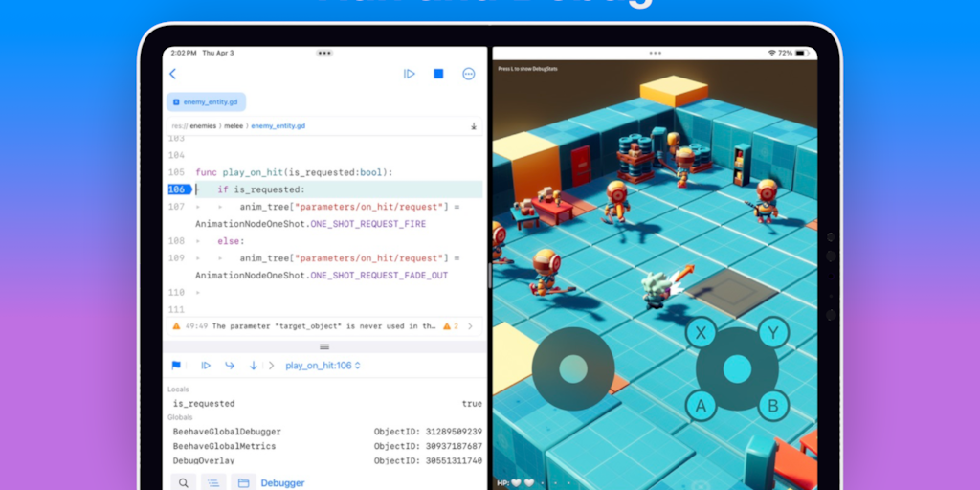Step over with the curved arrow icon
This screenshot has width=980, height=490.
(230, 366)
